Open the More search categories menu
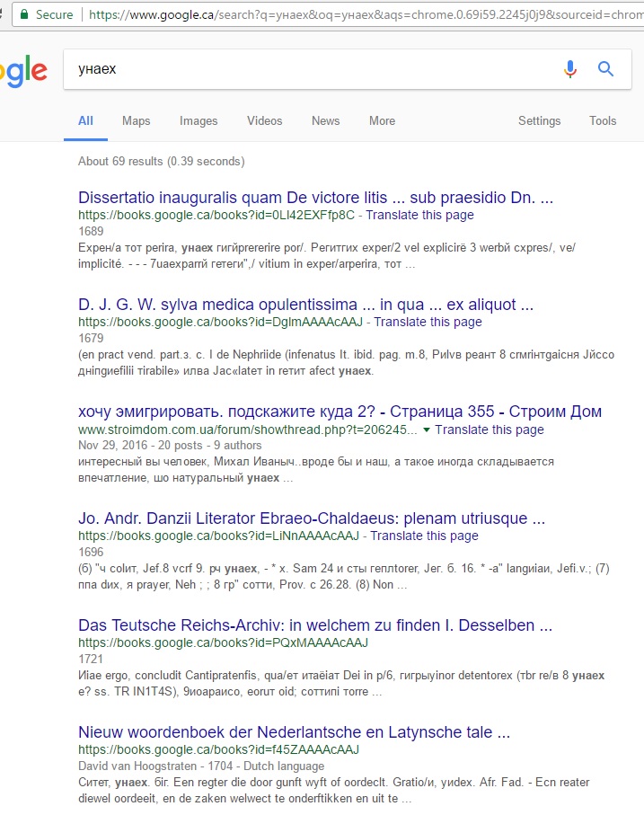 coord(383,120)
